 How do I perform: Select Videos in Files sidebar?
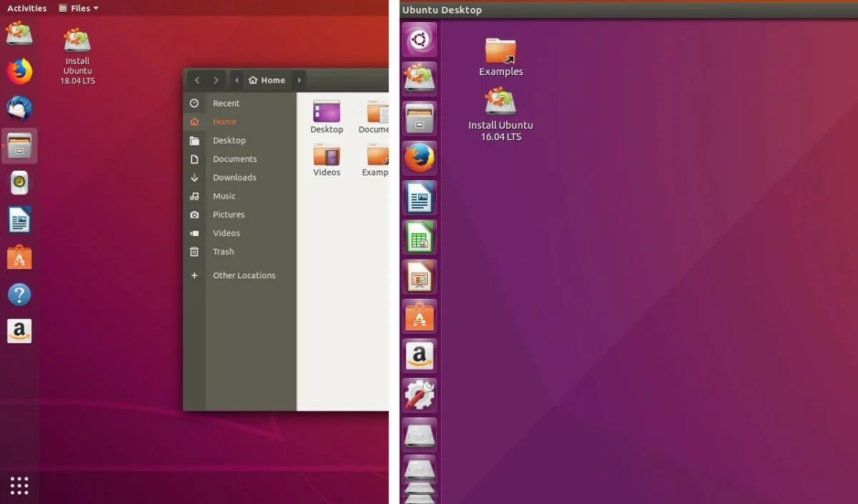[240, 233]
